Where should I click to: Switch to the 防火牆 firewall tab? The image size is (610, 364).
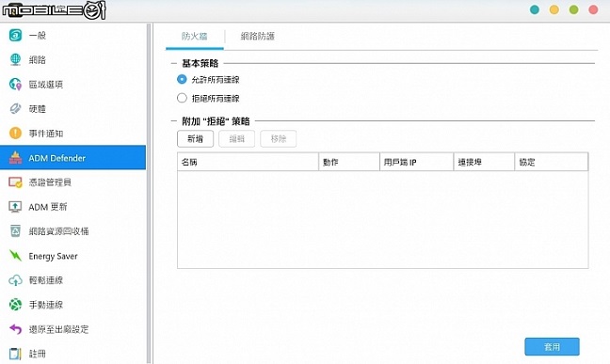point(195,36)
